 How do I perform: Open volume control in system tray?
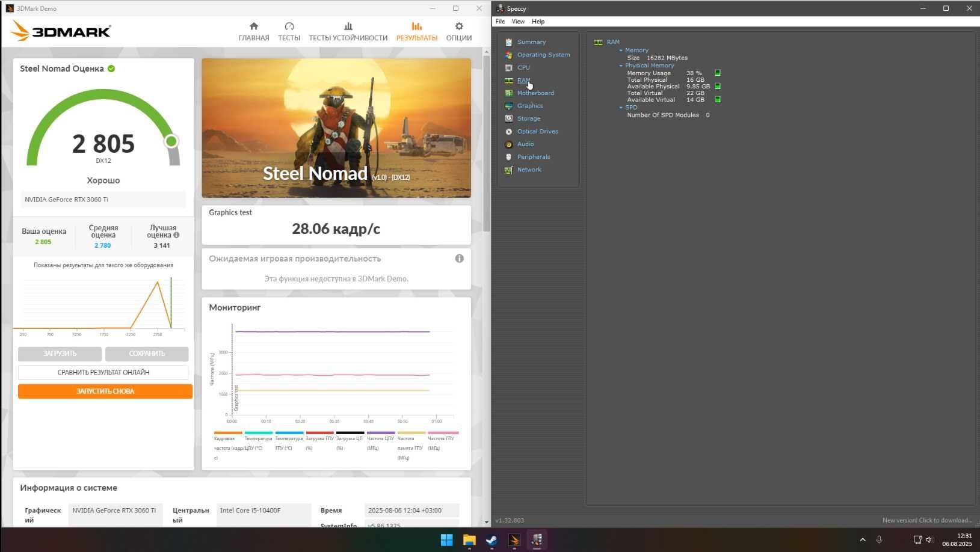pos(929,540)
